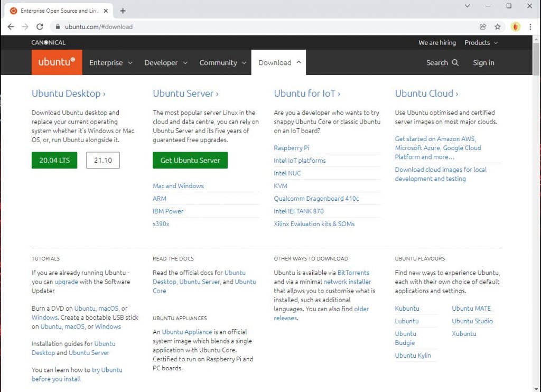Open We are hiring link
541x392 pixels.
(437, 42)
